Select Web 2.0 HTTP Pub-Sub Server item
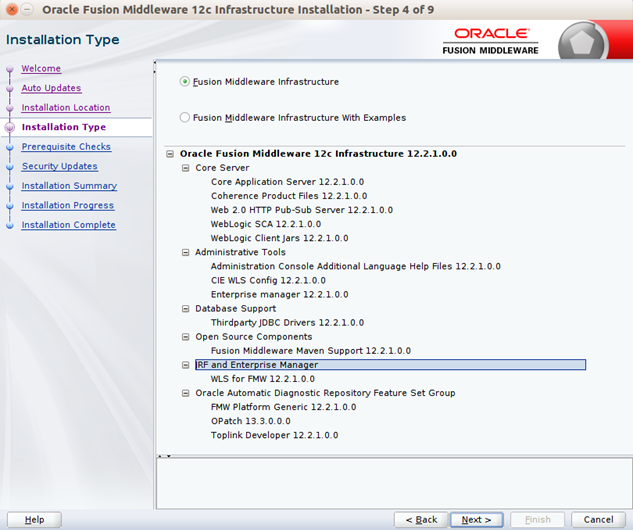This screenshot has width=633, height=530. pos(302,210)
